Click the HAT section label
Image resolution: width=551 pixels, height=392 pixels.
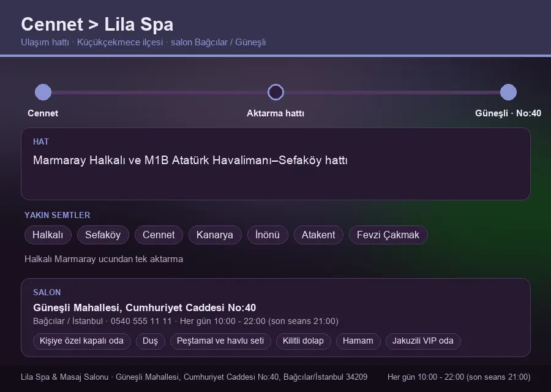(41, 141)
